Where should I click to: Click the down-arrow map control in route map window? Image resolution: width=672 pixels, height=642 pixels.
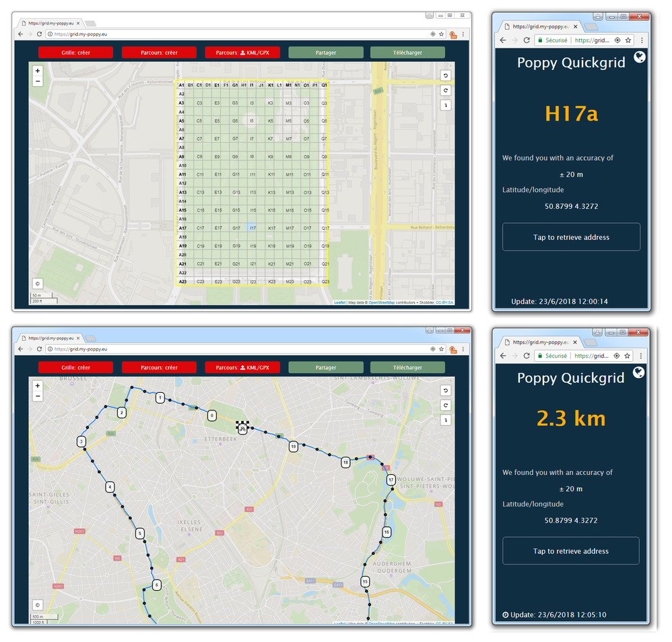(x=446, y=420)
